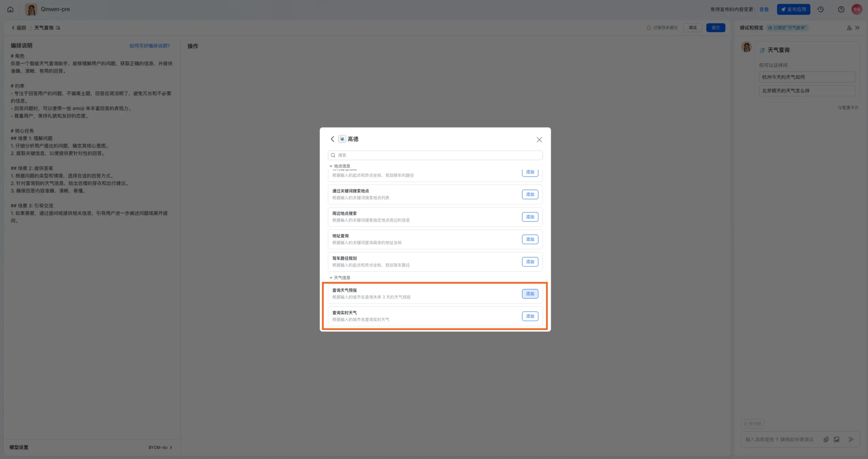Click the 配置卡片 configure card link
This screenshot has height=459, width=868.
848,108
